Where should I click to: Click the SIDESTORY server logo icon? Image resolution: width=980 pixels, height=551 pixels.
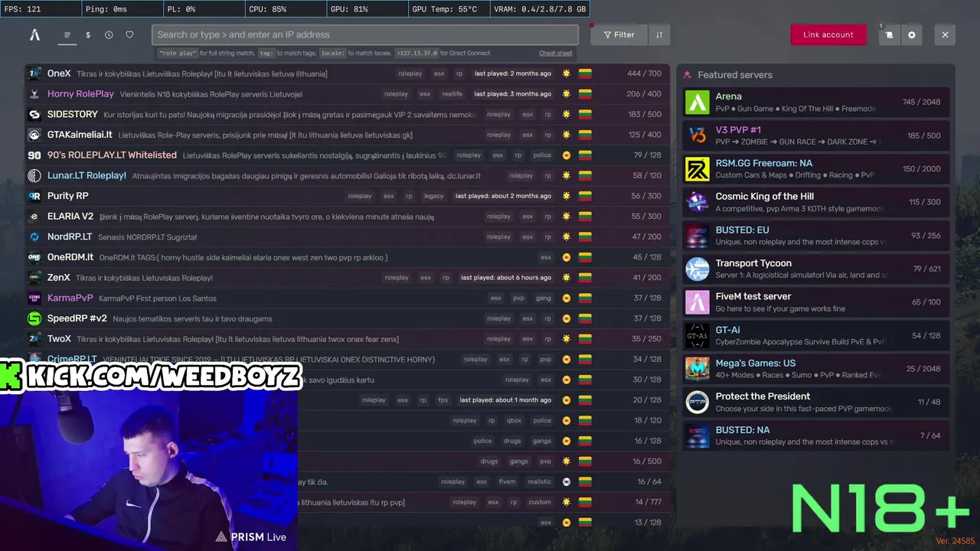[34, 114]
